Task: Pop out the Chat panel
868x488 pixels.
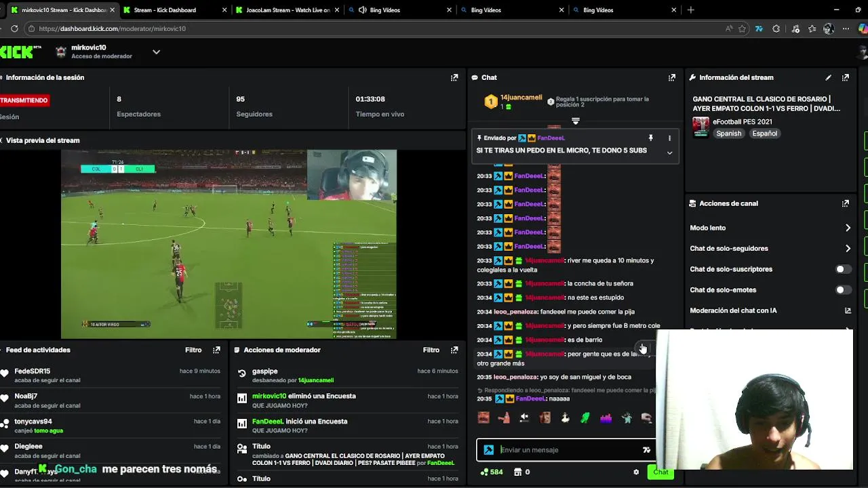Action: (x=672, y=77)
